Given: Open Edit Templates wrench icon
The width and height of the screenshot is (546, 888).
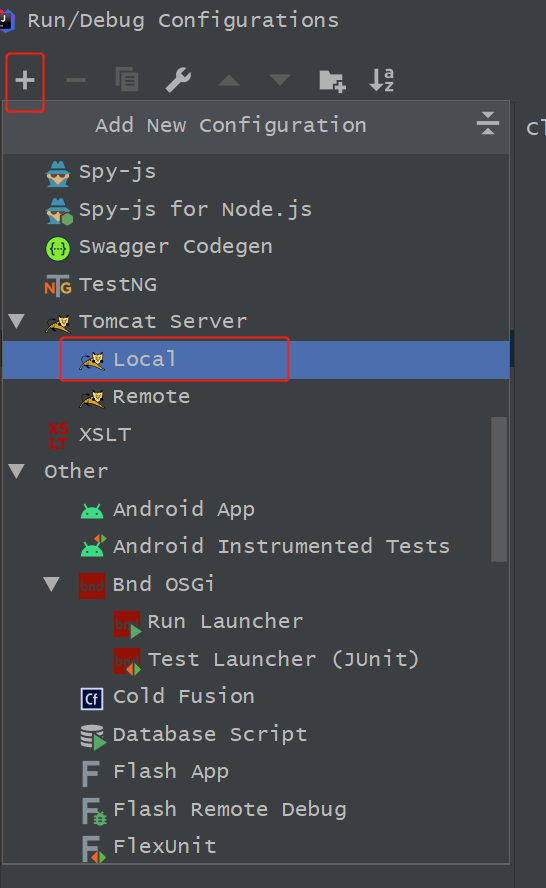Looking at the screenshot, I should (x=178, y=80).
